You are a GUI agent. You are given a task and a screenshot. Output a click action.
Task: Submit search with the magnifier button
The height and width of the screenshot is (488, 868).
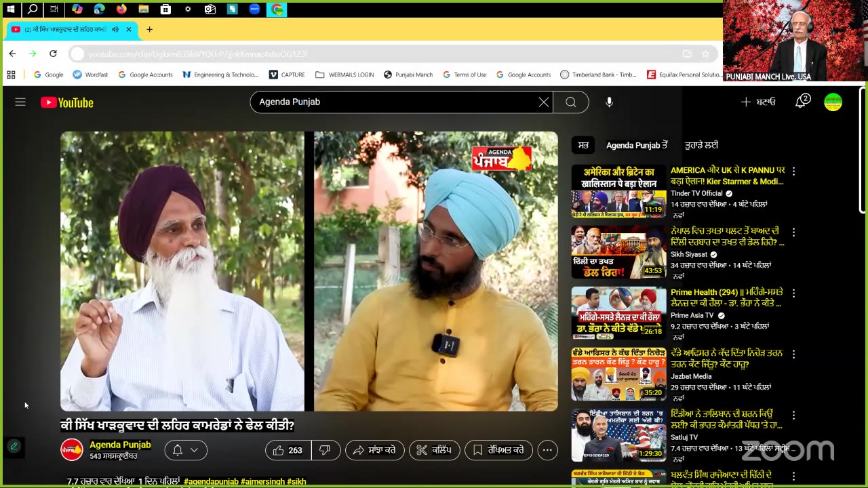coord(571,102)
